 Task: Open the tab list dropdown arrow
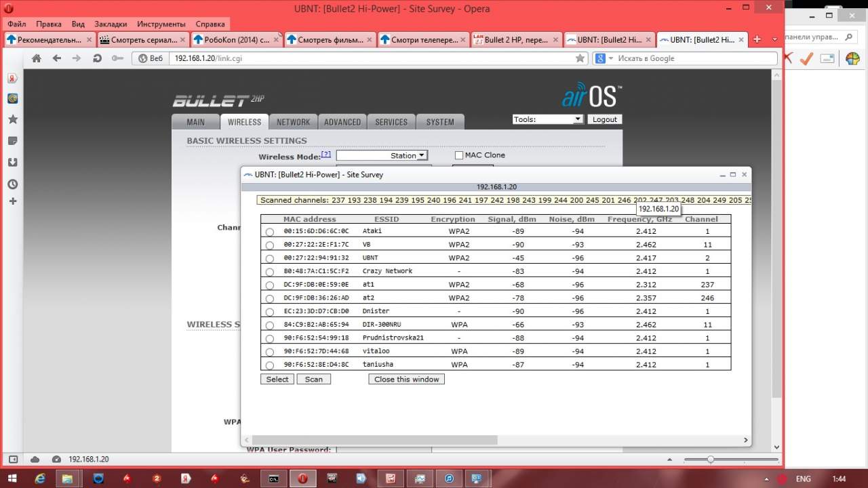coord(775,39)
